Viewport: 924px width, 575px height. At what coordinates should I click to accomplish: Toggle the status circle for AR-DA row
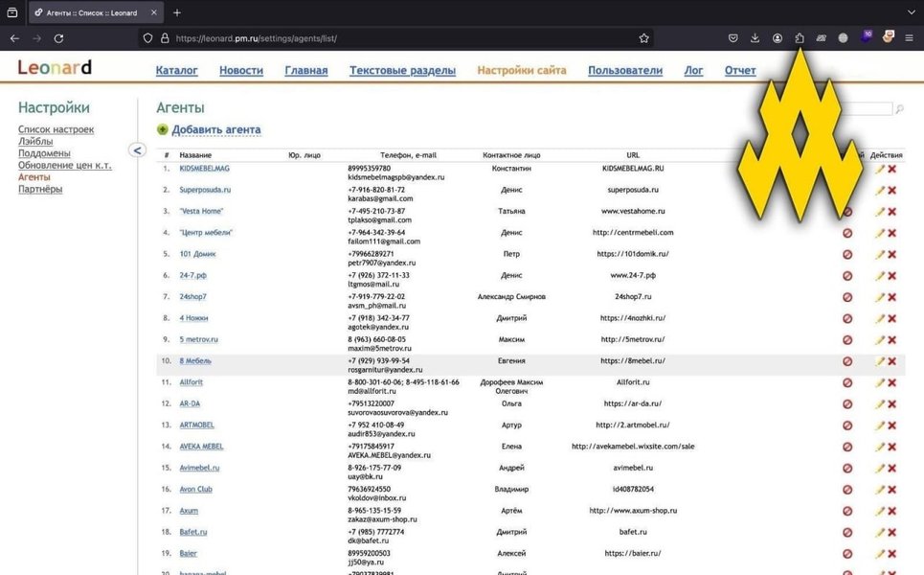point(847,404)
